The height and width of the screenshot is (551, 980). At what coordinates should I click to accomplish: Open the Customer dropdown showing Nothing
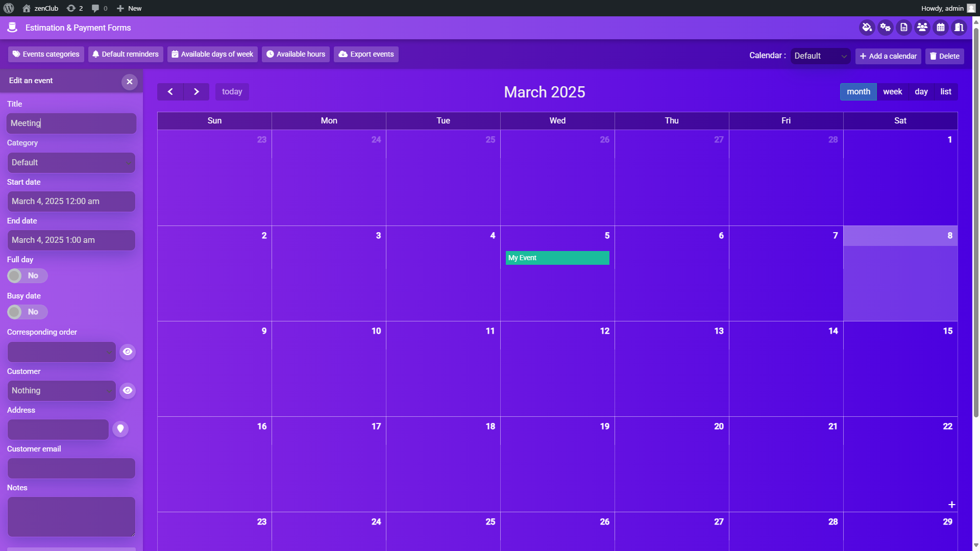click(x=62, y=391)
